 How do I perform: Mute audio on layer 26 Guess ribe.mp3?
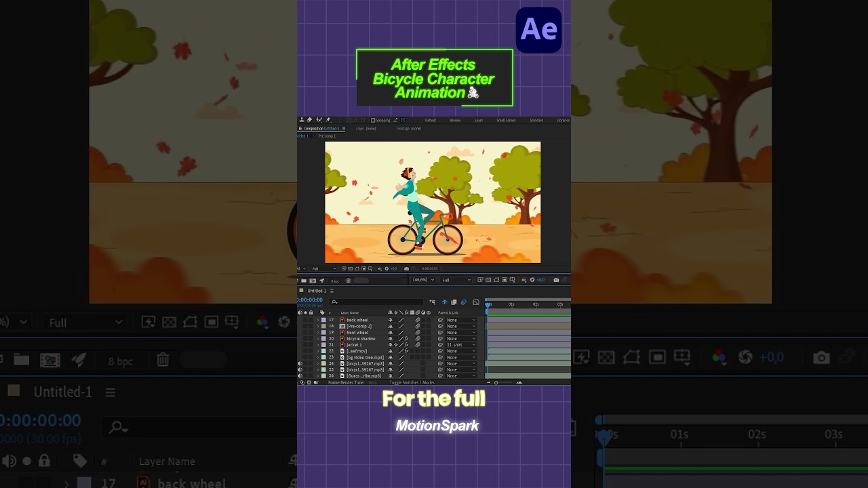[300, 376]
